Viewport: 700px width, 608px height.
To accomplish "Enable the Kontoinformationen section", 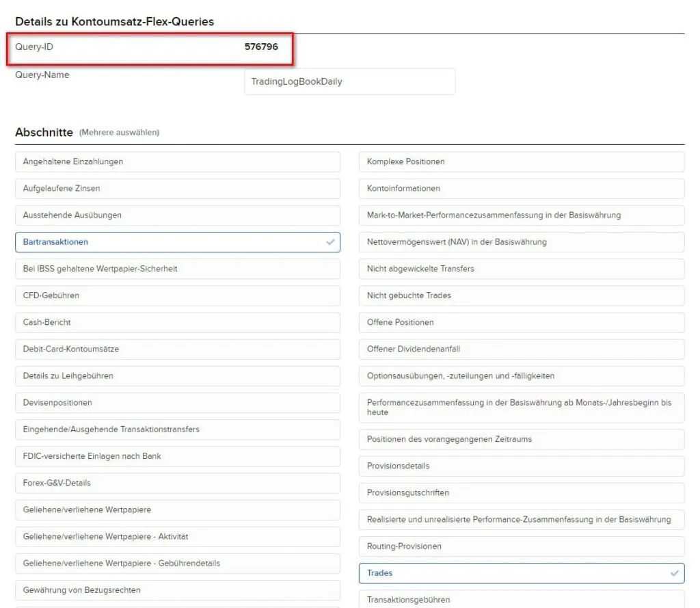I will tap(522, 189).
